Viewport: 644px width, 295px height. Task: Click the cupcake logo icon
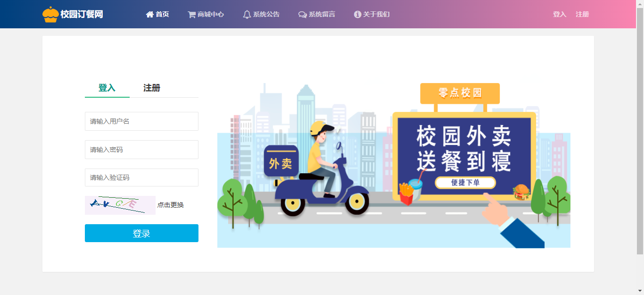point(50,15)
